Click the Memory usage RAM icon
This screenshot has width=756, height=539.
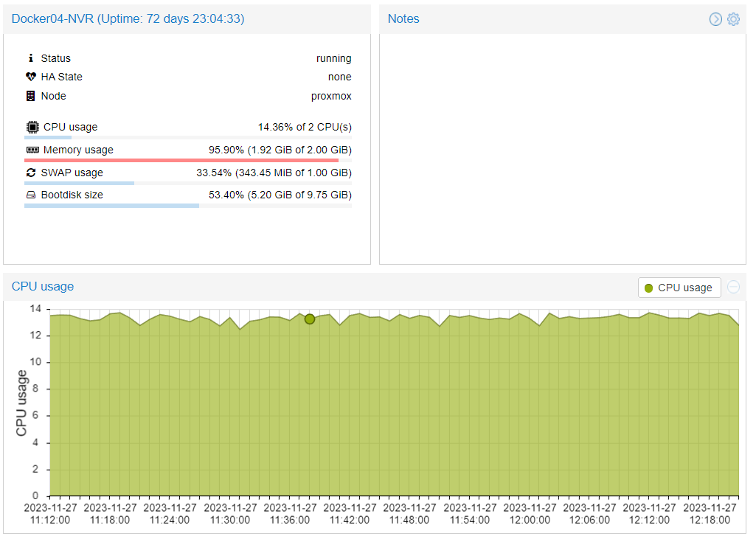(32, 150)
